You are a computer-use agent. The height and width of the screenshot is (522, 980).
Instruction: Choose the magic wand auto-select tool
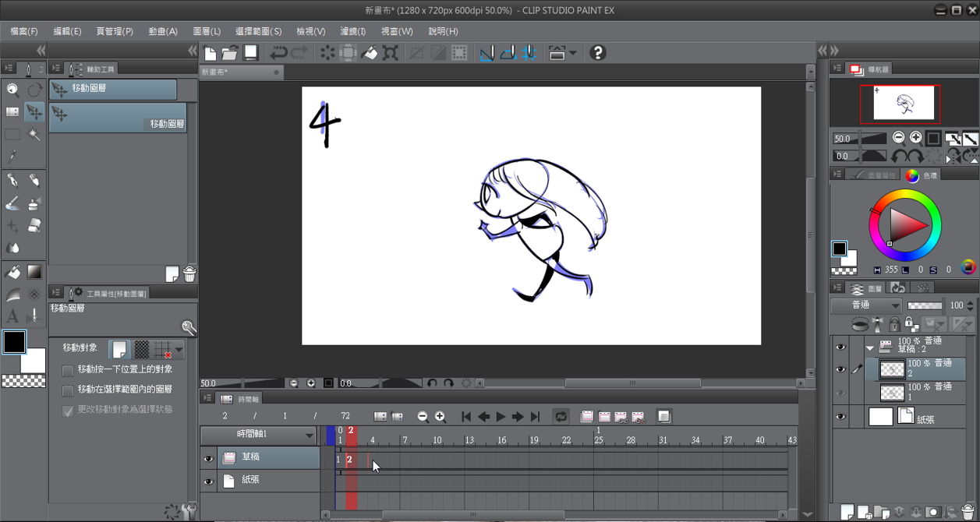tap(34, 135)
